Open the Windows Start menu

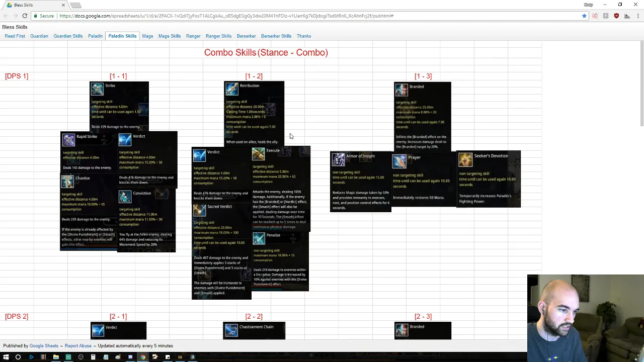(6, 357)
